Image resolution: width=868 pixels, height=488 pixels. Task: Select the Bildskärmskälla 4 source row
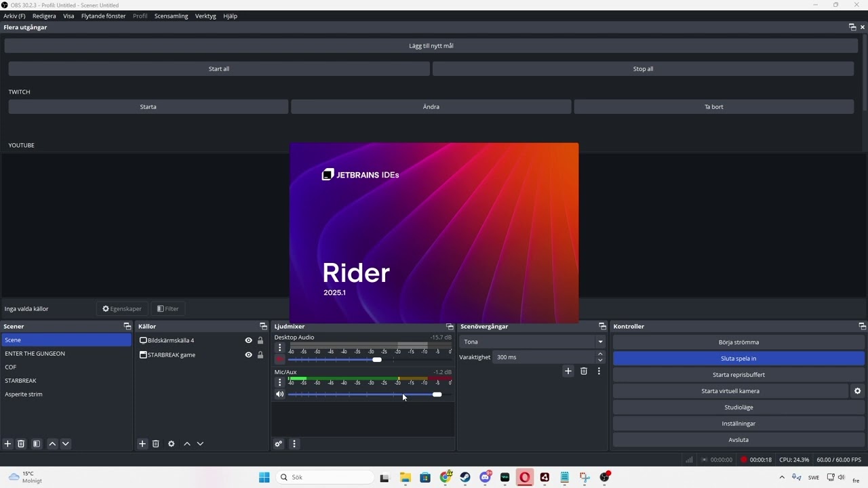201,340
